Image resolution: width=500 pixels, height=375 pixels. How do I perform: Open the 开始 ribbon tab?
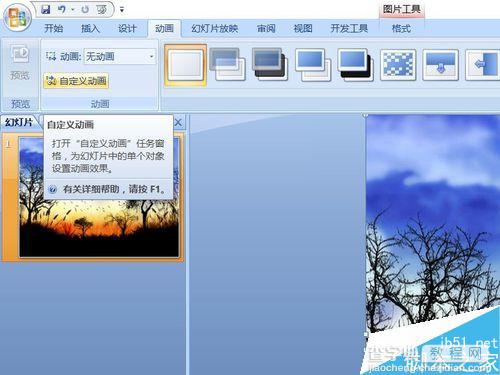pos(54,28)
